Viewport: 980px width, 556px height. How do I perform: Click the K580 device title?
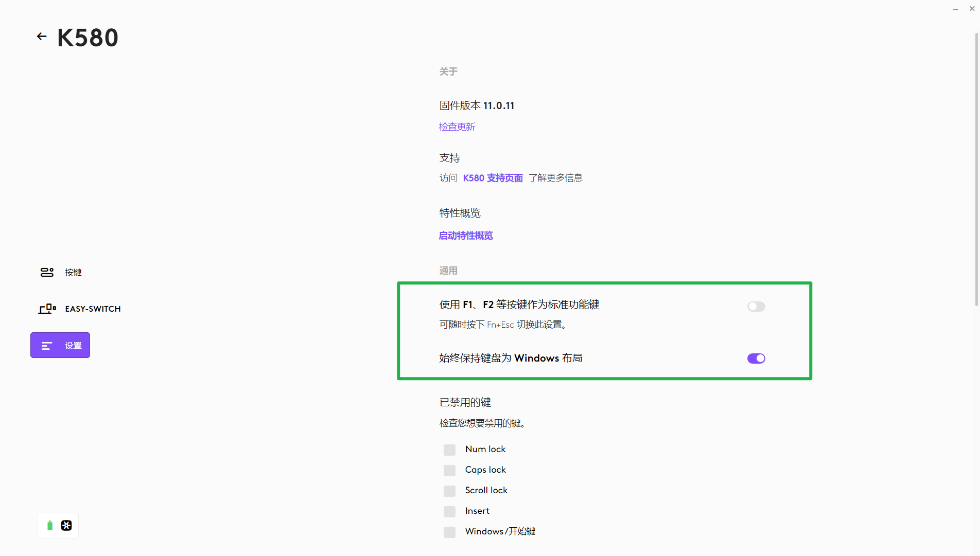pyautogui.click(x=87, y=38)
